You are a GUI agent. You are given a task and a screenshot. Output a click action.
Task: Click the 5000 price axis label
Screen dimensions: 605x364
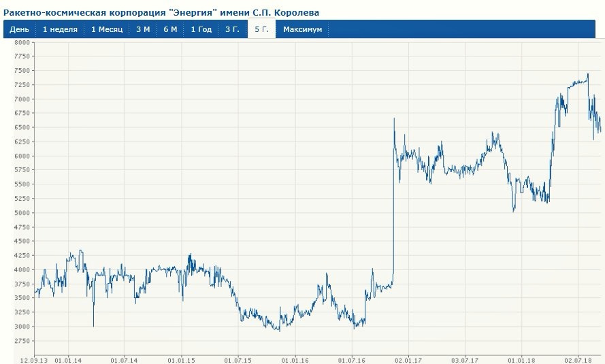click(x=22, y=213)
